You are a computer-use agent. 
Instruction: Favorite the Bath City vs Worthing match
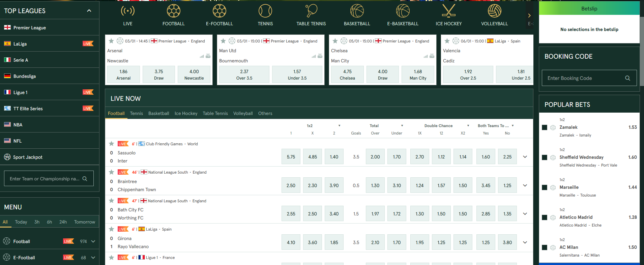tap(111, 201)
